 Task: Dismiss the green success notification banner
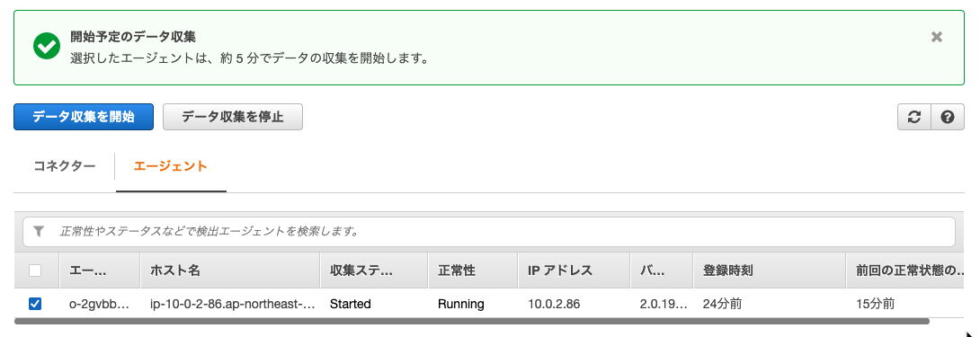coord(936,37)
